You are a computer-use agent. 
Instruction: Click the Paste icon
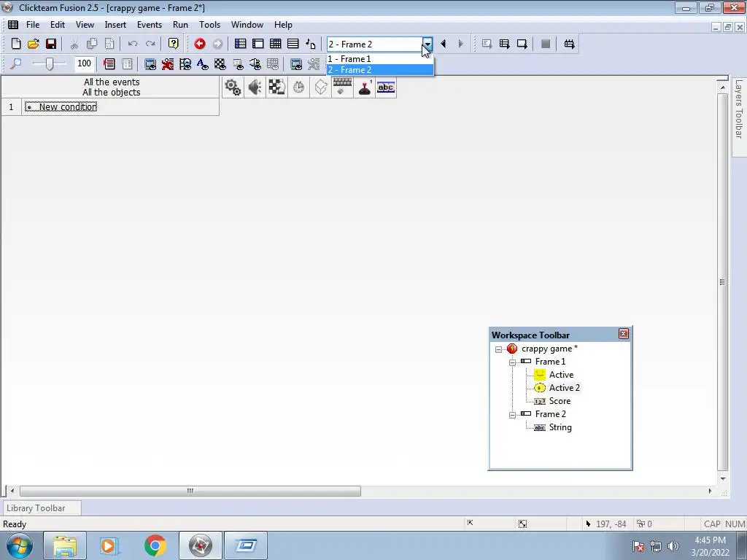pyautogui.click(x=109, y=44)
